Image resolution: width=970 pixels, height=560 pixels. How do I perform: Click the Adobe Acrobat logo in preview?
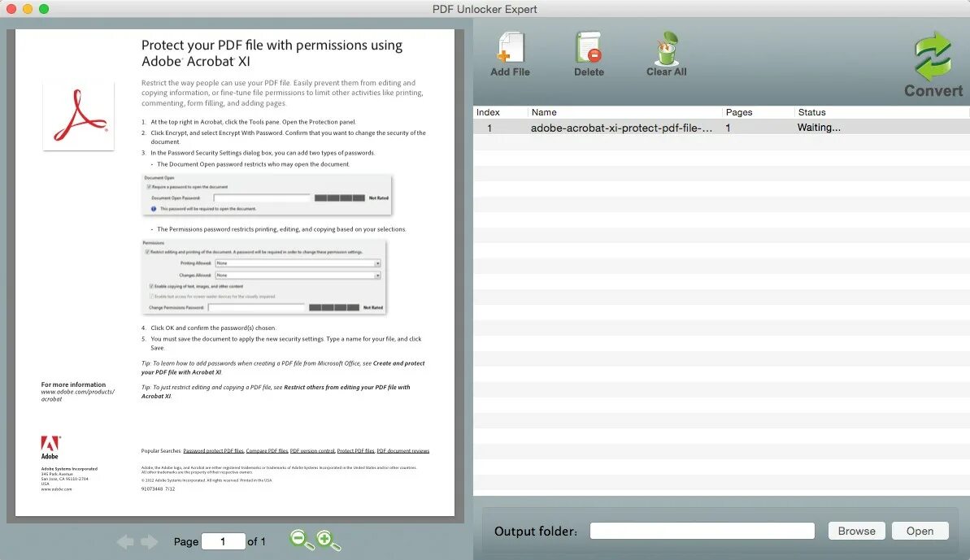pos(79,115)
